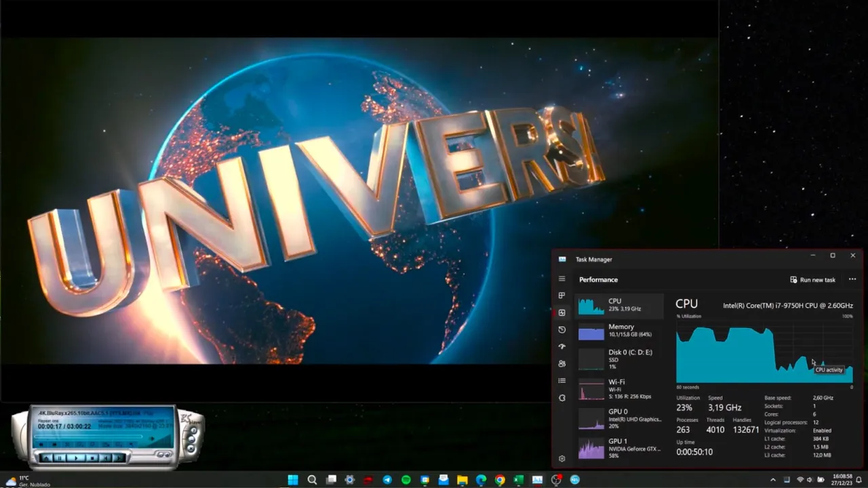Open notification bell in taskbar

point(859,480)
